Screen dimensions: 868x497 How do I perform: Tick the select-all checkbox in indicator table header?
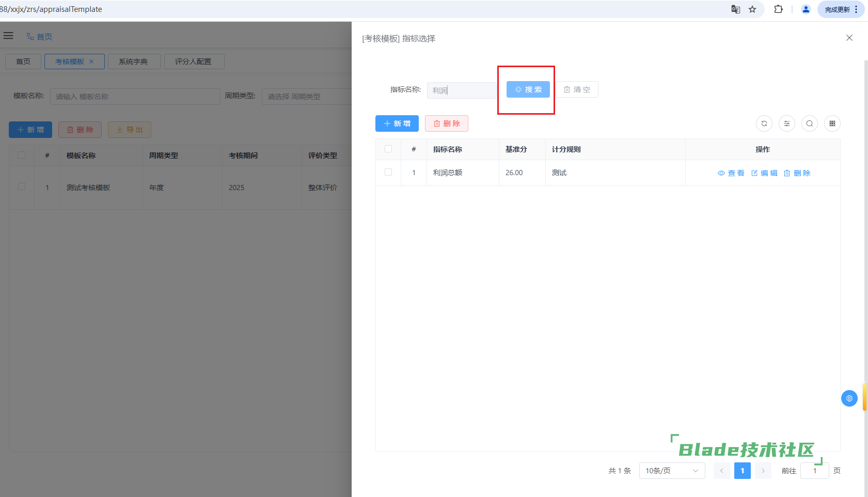tap(388, 149)
